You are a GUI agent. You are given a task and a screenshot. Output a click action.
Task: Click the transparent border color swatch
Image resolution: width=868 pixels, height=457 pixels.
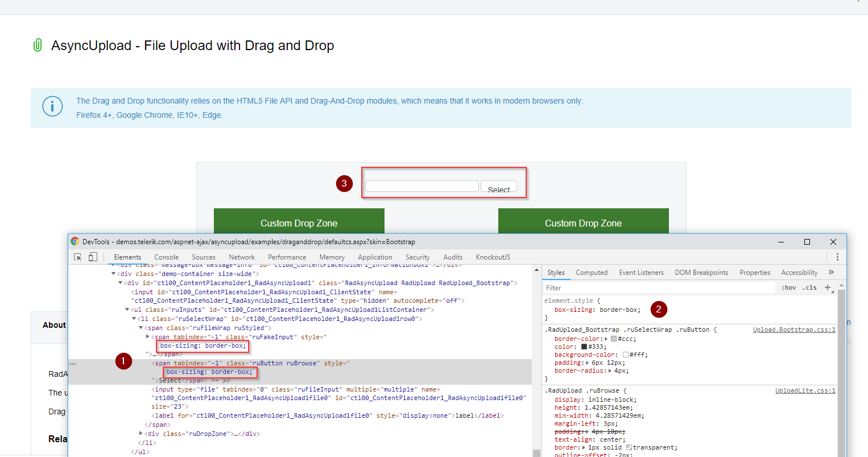pyautogui.click(x=629, y=447)
